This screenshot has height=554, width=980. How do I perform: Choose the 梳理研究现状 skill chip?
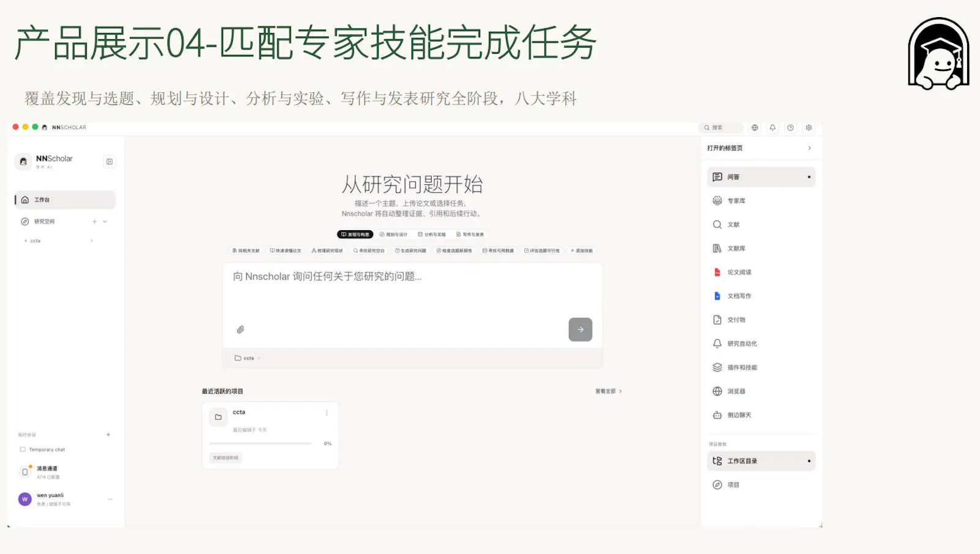click(x=327, y=251)
